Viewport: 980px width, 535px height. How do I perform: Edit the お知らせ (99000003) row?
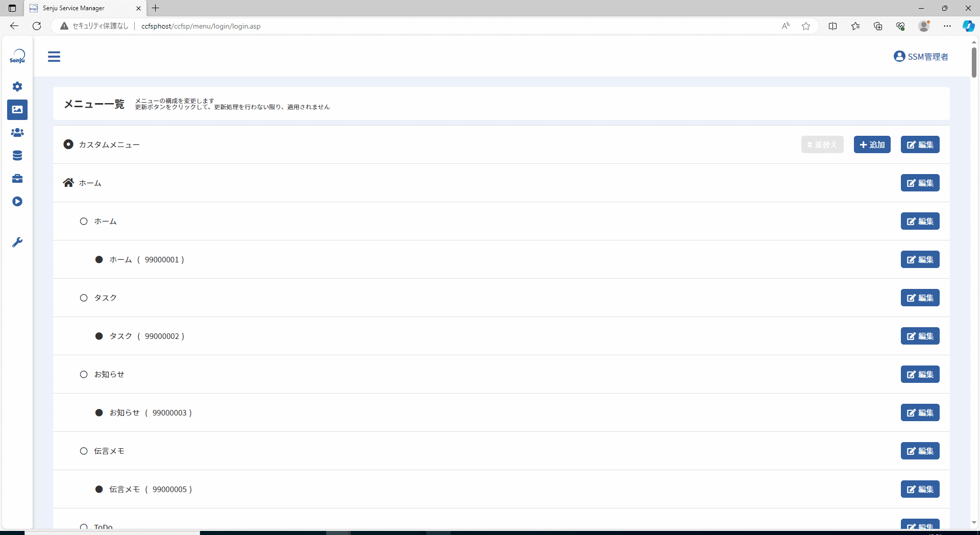pyautogui.click(x=920, y=412)
